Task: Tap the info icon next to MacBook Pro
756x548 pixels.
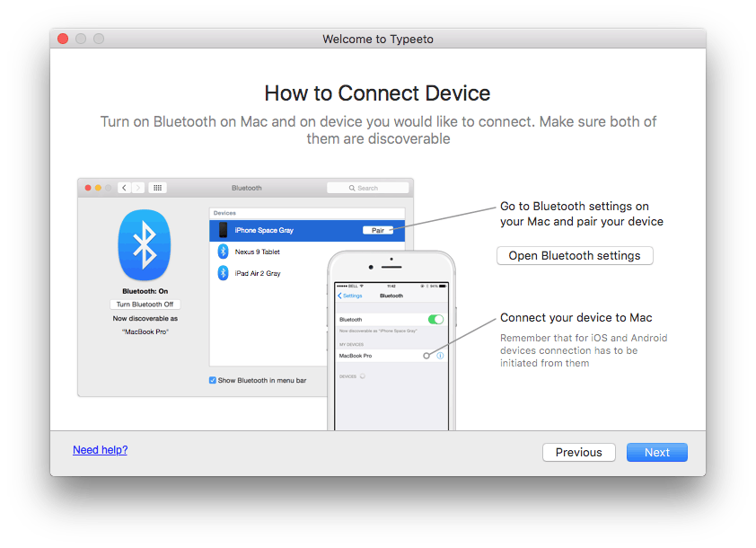Action: click(x=440, y=356)
